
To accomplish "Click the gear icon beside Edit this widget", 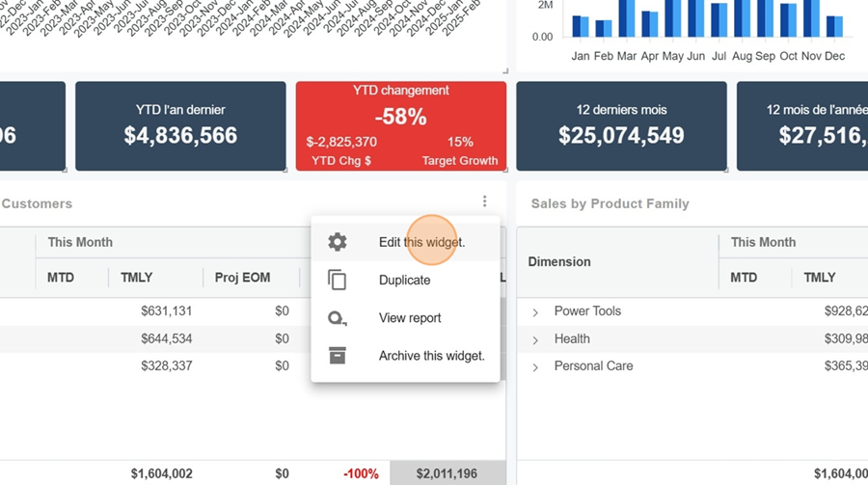I will 338,242.
